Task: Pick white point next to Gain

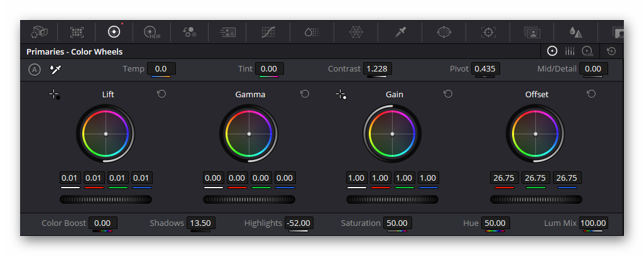Action: tap(341, 94)
